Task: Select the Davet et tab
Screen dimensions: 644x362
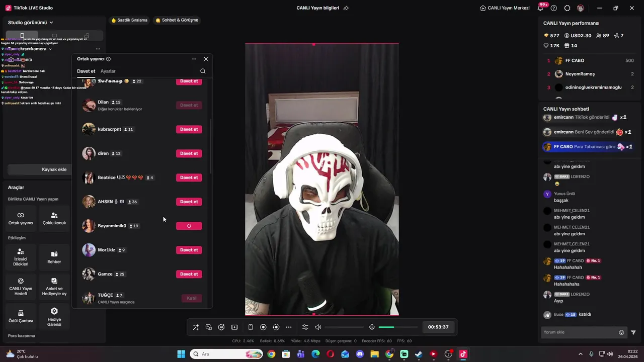Action: 86,71
